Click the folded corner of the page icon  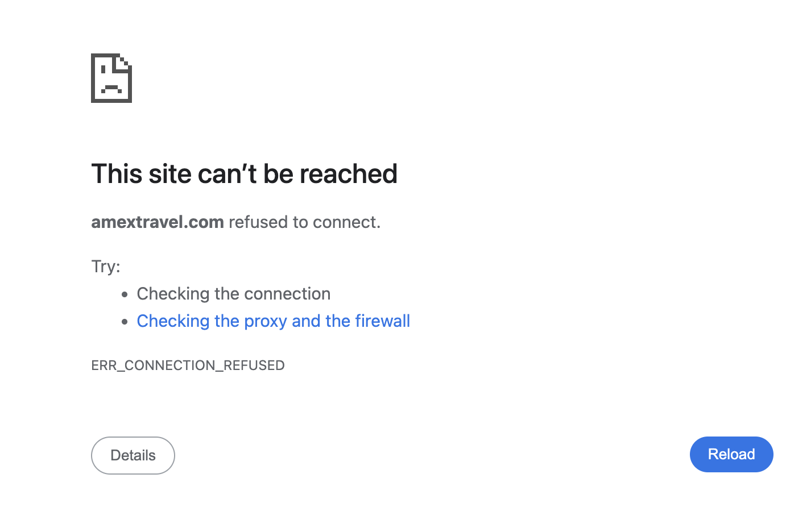point(126,61)
